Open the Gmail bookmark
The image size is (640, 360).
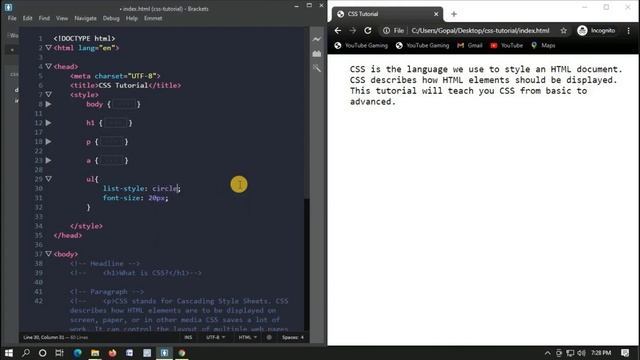coord(470,46)
